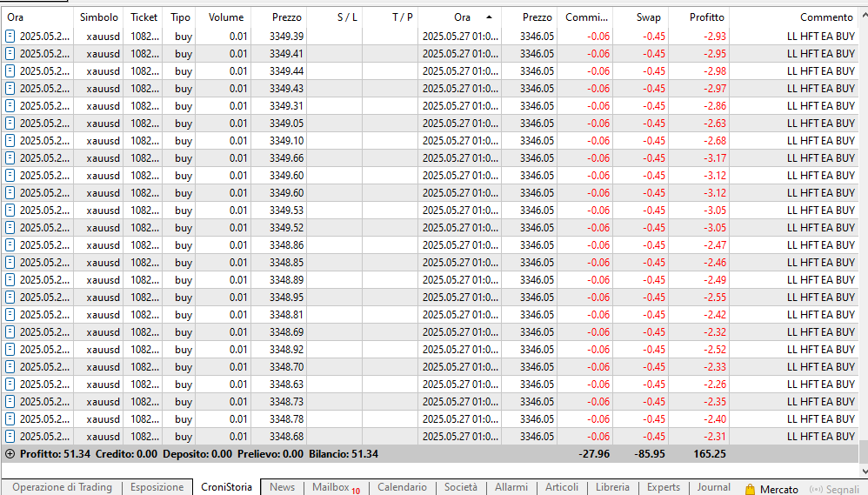This screenshot has width=868, height=495.
Task: Switch to the Calendario tab
Action: [x=402, y=487]
